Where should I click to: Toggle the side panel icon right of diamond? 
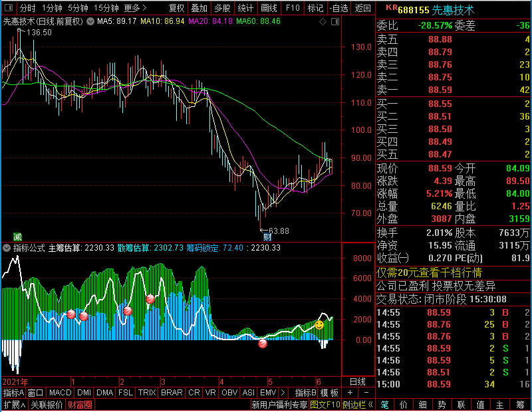[335, 22]
